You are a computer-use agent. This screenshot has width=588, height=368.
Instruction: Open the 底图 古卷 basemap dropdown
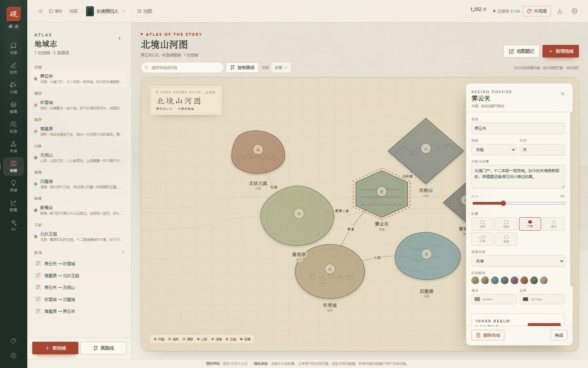[x=281, y=68]
